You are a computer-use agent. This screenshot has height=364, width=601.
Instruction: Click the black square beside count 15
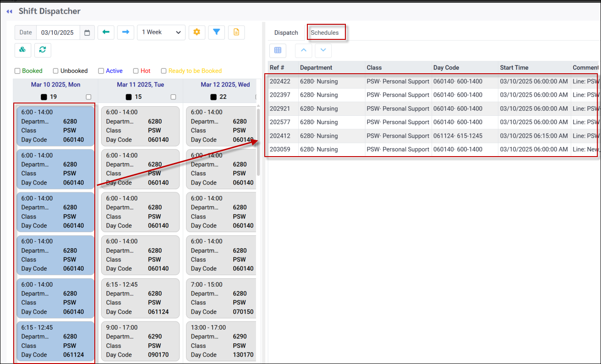click(x=129, y=97)
